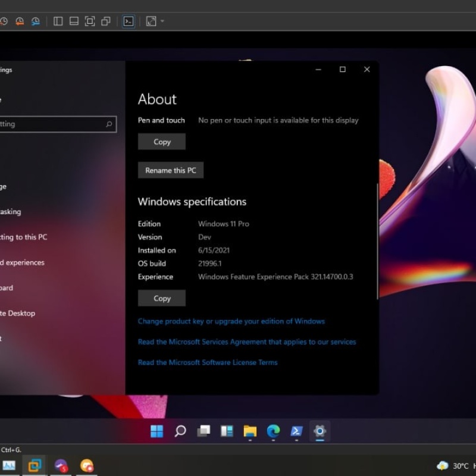Open File Explorer from the guest taskbar

(250, 431)
